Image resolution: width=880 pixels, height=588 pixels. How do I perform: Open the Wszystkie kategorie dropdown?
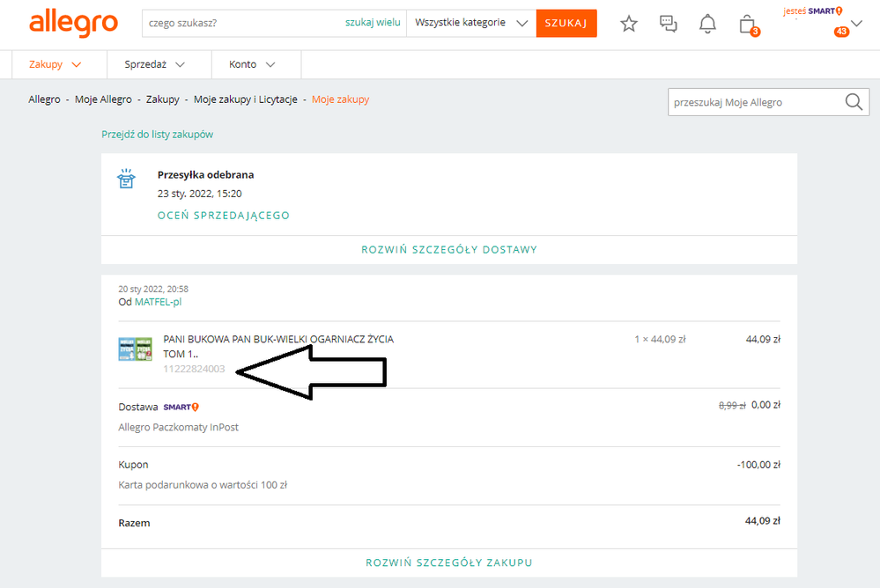point(471,23)
